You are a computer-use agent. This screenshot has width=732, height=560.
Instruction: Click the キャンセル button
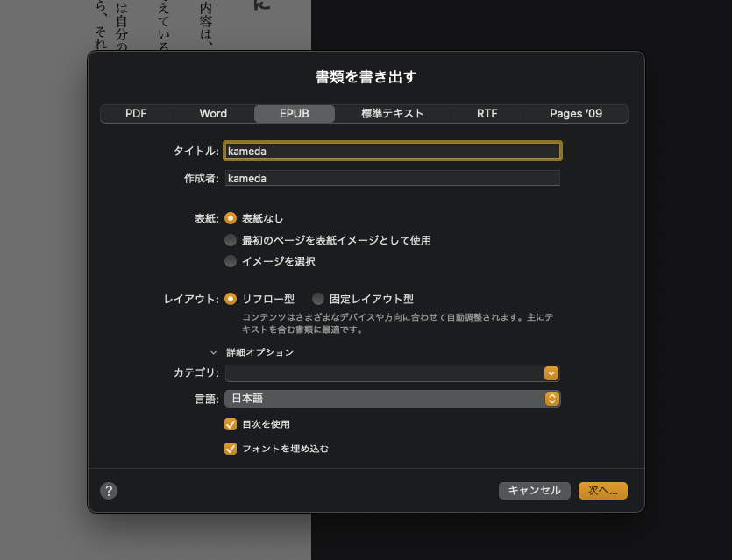tap(535, 491)
